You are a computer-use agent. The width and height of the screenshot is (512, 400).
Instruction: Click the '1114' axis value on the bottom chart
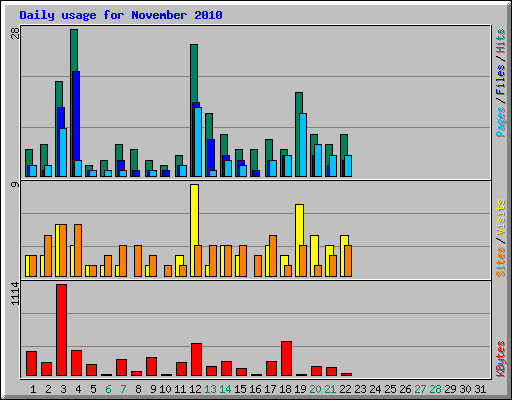[x=15, y=294]
